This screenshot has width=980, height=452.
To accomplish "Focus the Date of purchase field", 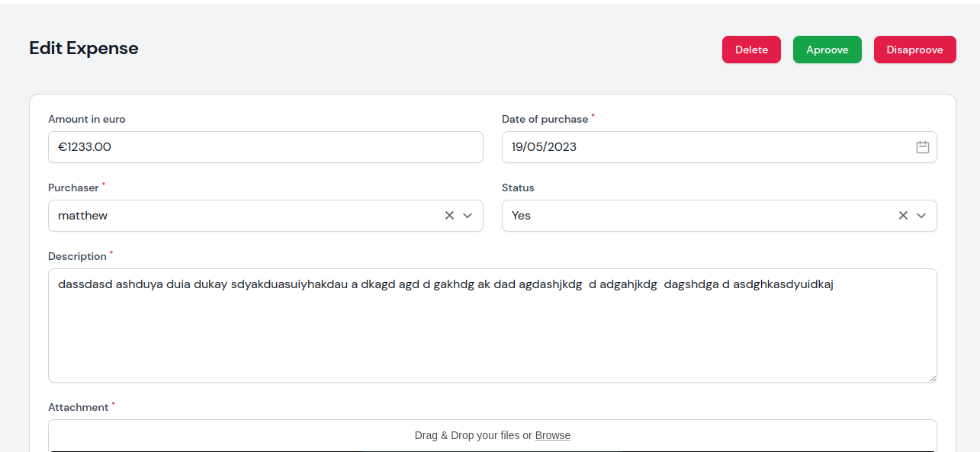I will pyautogui.click(x=719, y=147).
